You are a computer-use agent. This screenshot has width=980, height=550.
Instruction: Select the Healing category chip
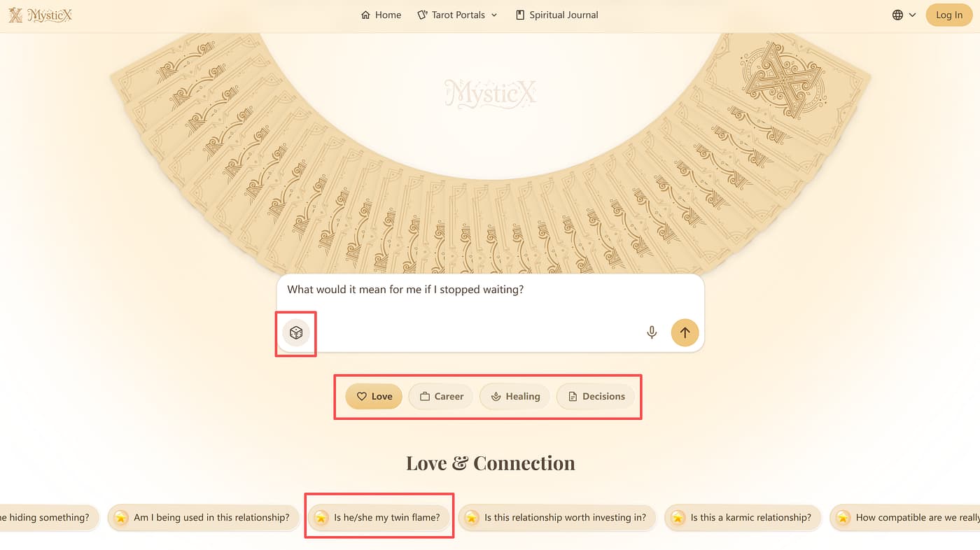click(x=514, y=396)
